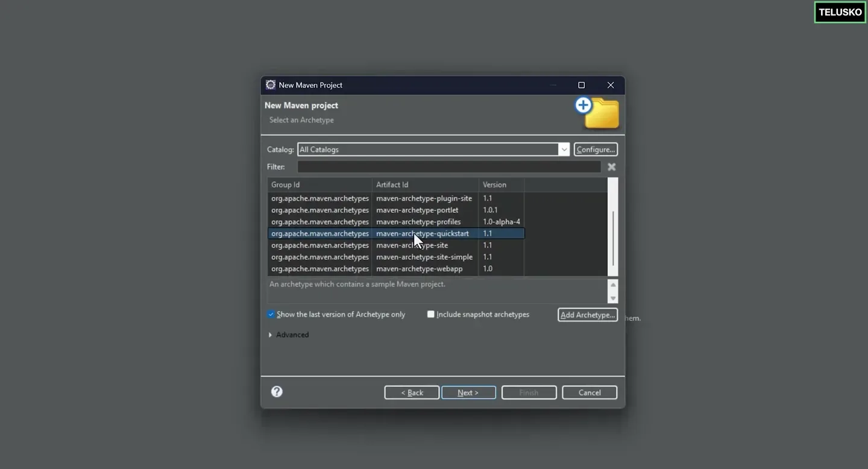
Task: Enable Include snapshot archetypes checkbox
Action: (430, 315)
